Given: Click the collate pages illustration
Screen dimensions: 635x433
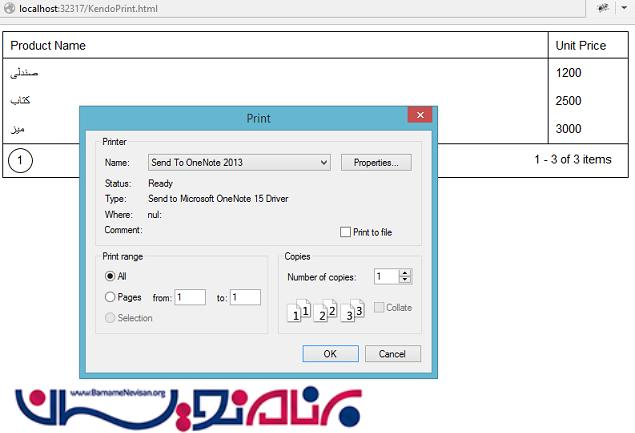Looking at the screenshot, I should [326, 311].
